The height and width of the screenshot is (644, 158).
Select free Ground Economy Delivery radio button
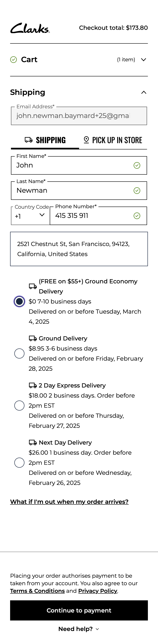click(x=19, y=301)
